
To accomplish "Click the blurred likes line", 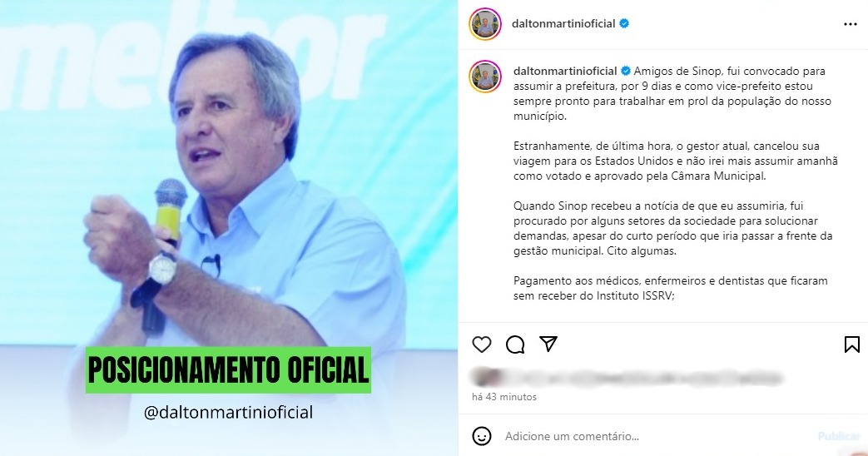I will 627,378.
